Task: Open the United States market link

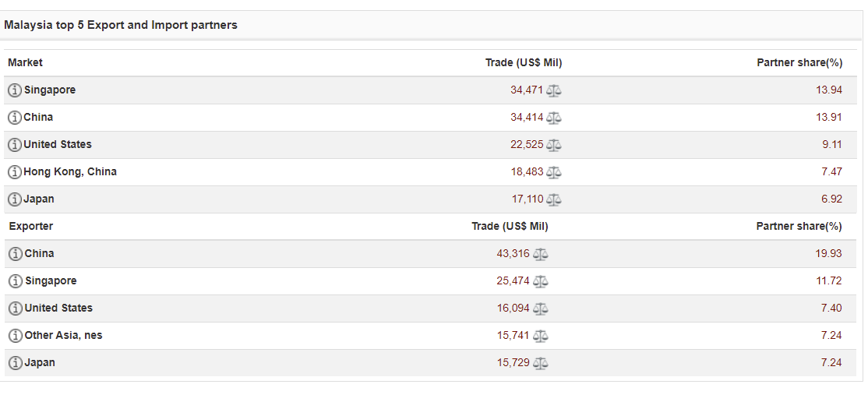Action: point(58,144)
